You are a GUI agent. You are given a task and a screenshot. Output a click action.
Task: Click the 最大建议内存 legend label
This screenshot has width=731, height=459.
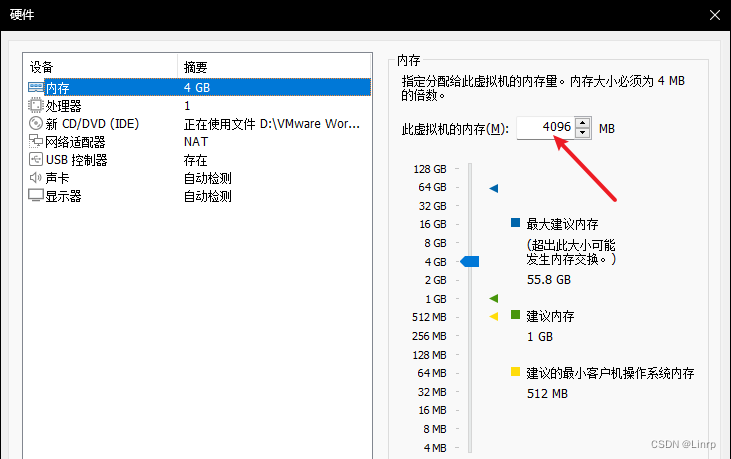pyautogui.click(x=562, y=224)
